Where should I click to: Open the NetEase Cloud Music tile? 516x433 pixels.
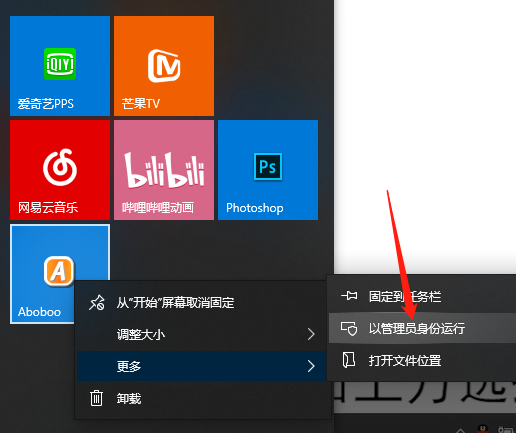pyautogui.click(x=60, y=170)
